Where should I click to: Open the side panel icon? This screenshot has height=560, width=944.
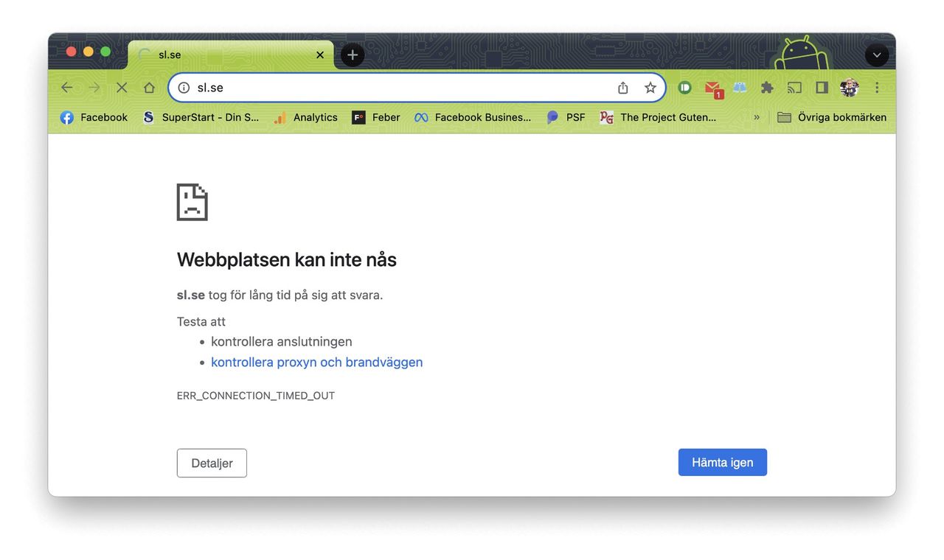[821, 87]
